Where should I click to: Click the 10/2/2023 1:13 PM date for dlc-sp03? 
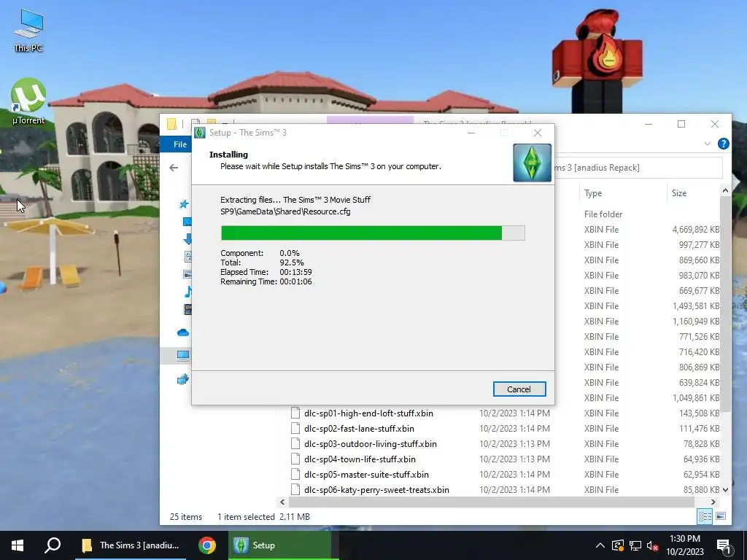(x=514, y=444)
